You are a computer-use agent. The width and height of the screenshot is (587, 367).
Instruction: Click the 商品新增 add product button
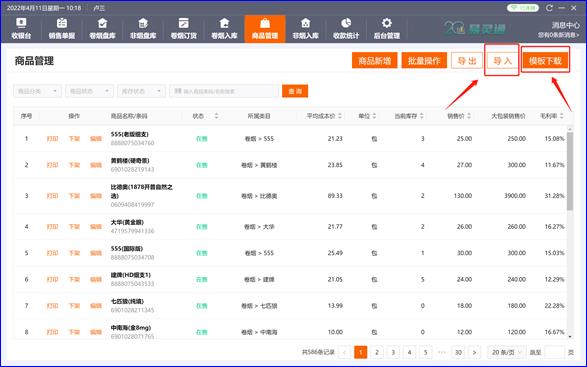click(374, 60)
